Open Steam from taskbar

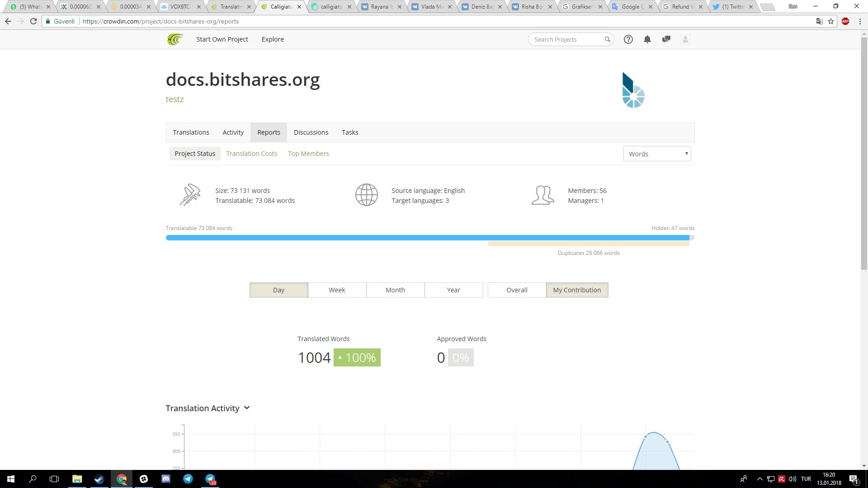pyautogui.click(x=99, y=479)
